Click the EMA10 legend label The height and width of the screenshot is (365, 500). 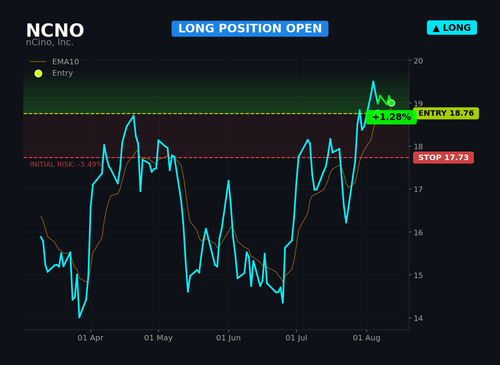coord(66,62)
